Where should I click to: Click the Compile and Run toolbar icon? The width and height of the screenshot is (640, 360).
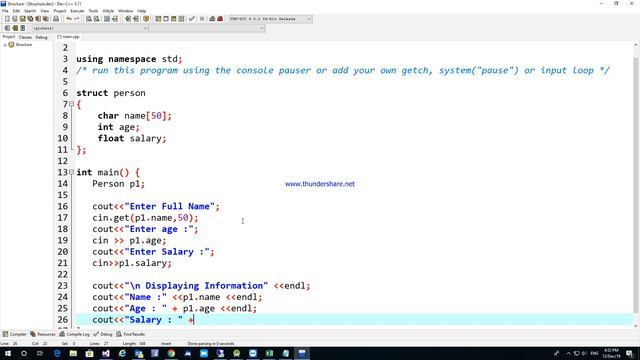173,19
